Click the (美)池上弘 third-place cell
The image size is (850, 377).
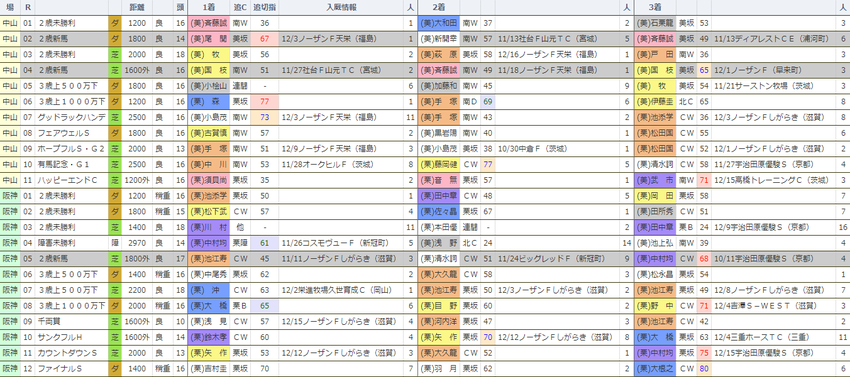click(654, 243)
